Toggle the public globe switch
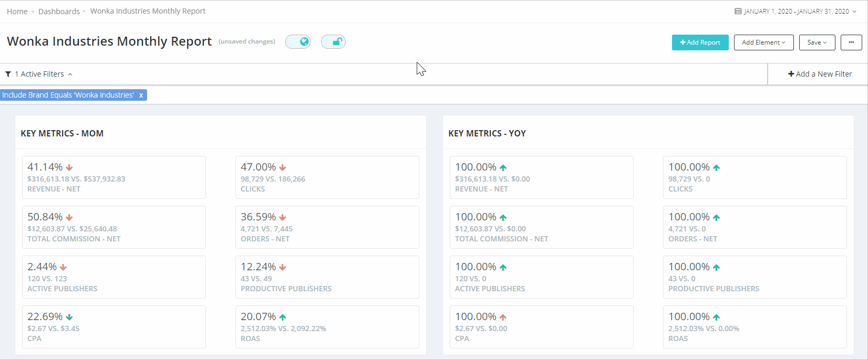Screen dimensions: 868x360 tap(298, 42)
